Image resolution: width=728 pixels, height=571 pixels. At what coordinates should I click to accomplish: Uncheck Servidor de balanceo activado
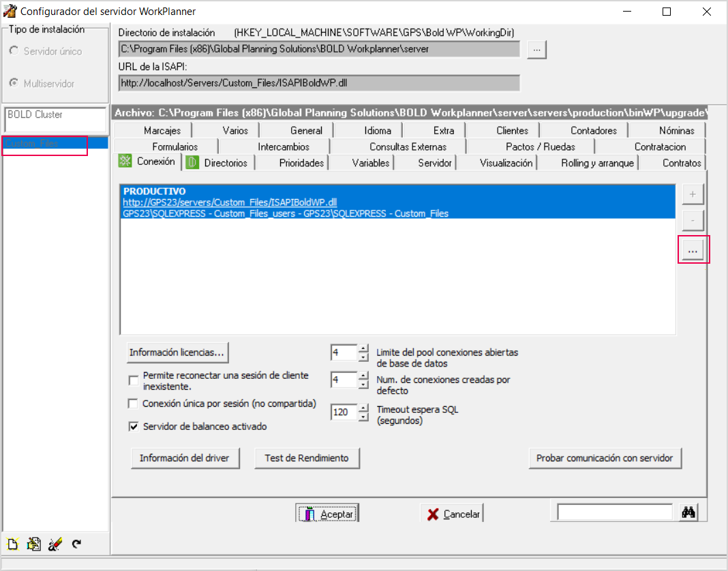pyautogui.click(x=134, y=426)
